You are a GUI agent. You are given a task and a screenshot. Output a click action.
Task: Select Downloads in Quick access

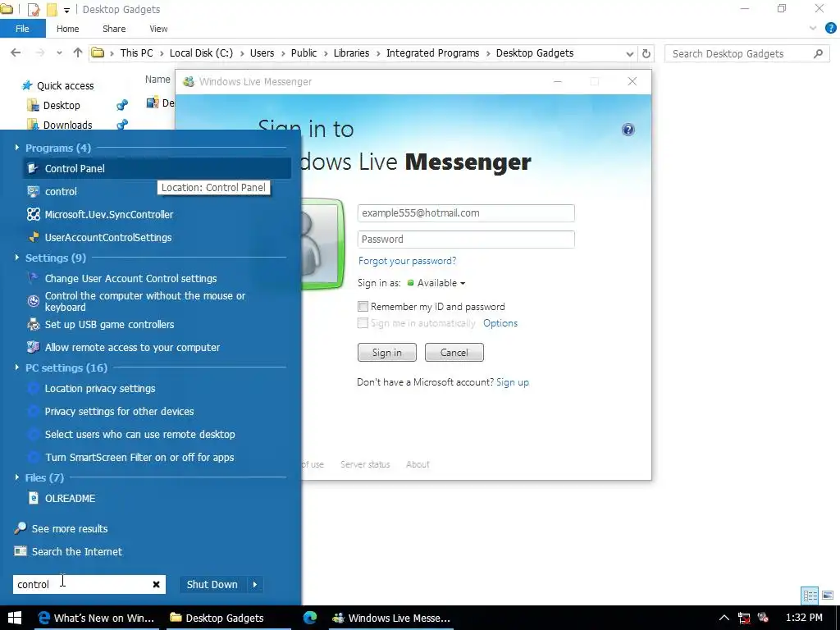click(67, 125)
